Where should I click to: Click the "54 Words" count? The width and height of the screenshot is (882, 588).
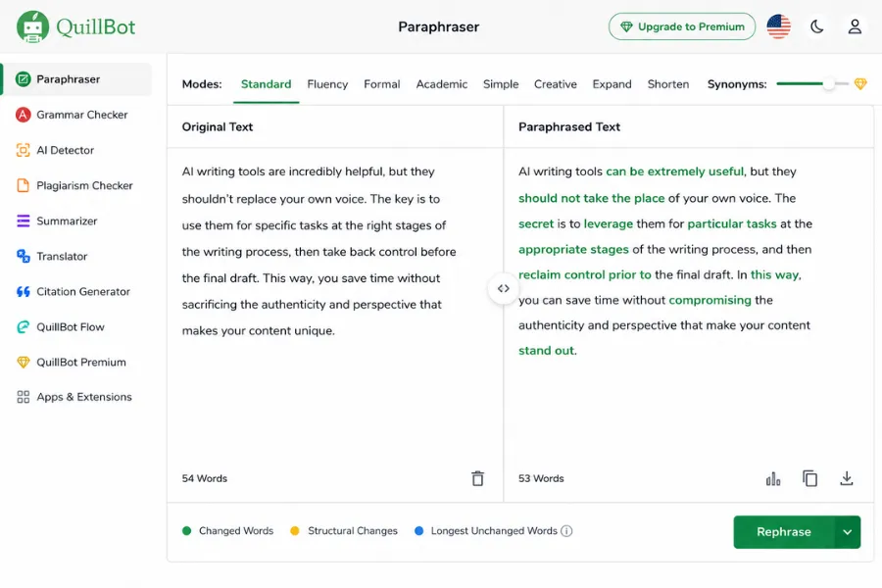[x=204, y=478]
